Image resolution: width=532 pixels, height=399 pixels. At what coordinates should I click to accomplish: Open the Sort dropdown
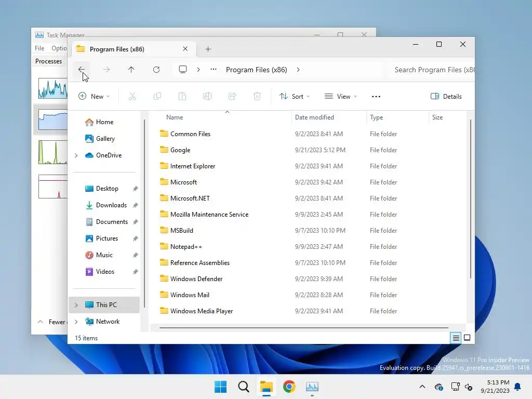(x=295, y=96)
